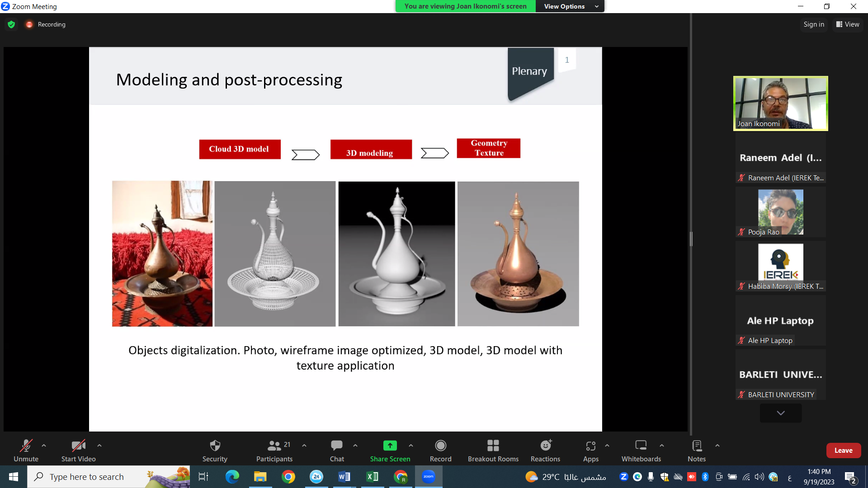
Task: Open the Notes icon
Action: tap(696, 446)
